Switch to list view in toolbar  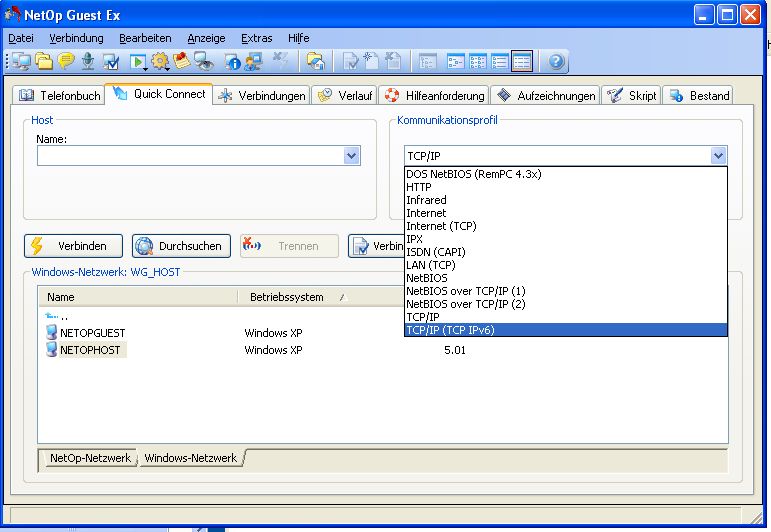pos(499,61)
